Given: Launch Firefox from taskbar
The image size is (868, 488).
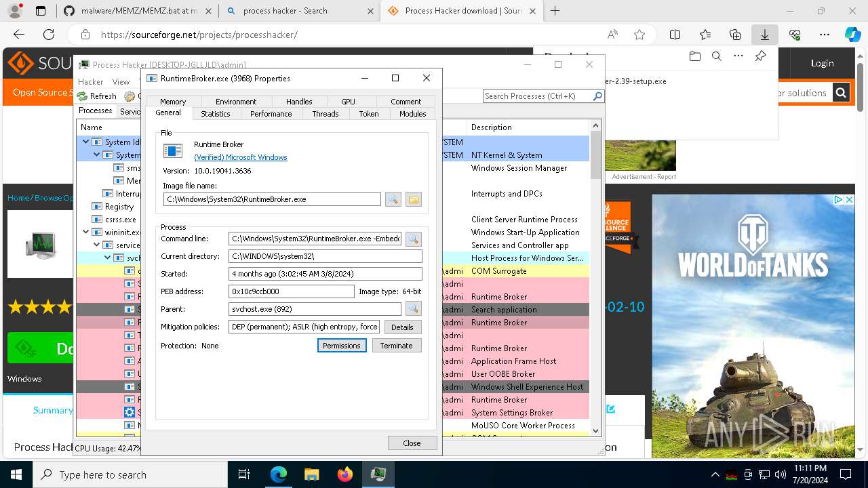Looking at the screenshot, I should pyautogui.click(x=344, y=474).
